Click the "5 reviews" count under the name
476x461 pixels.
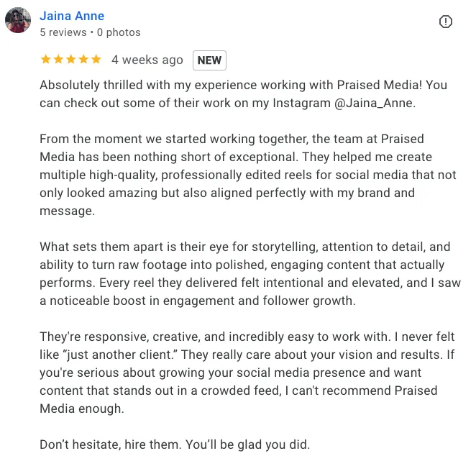pos(63,32)
